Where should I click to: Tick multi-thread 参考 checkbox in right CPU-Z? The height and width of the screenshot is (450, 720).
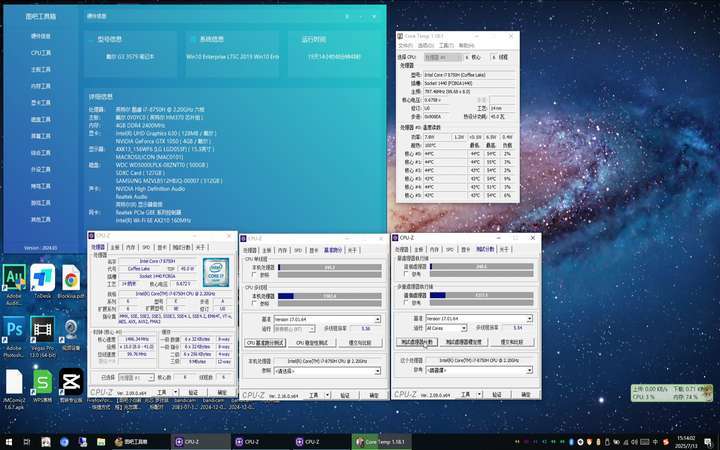click(406, 303)
